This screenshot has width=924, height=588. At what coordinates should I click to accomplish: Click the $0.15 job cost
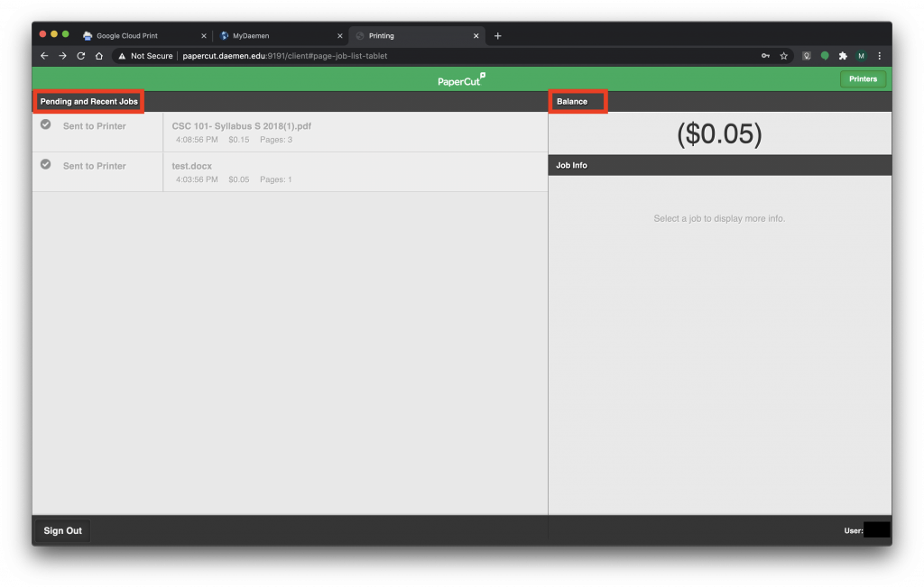[238, 140]
